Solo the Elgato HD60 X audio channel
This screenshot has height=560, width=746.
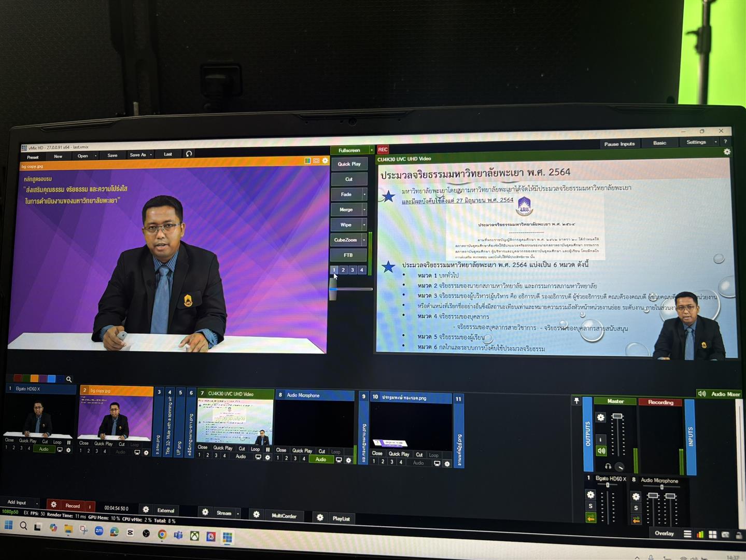click(x=590, y=506)
